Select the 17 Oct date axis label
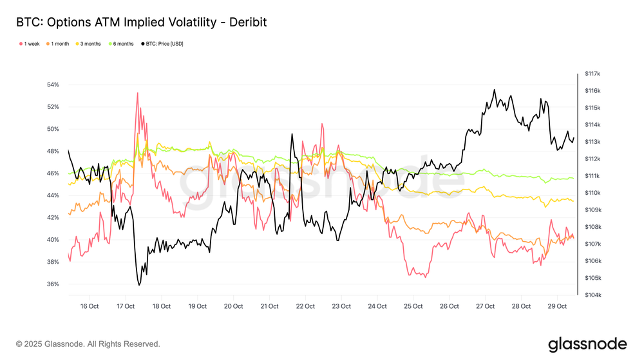This screenshot has height=363, width=644. pyautogui.click(x=126, y=306)
